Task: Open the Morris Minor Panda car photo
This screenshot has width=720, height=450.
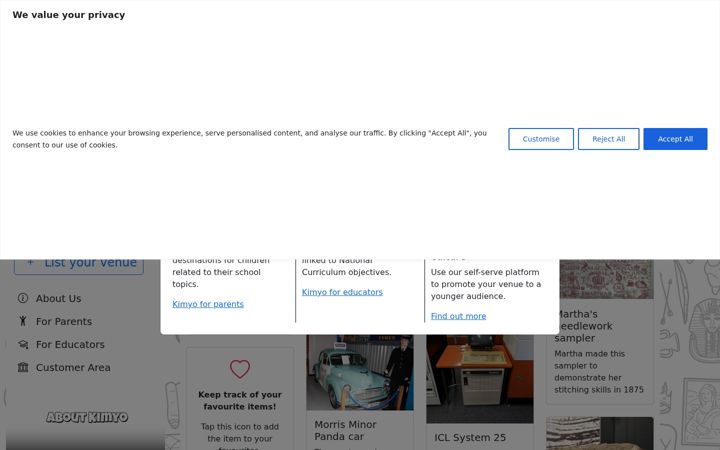Action: 360,372
